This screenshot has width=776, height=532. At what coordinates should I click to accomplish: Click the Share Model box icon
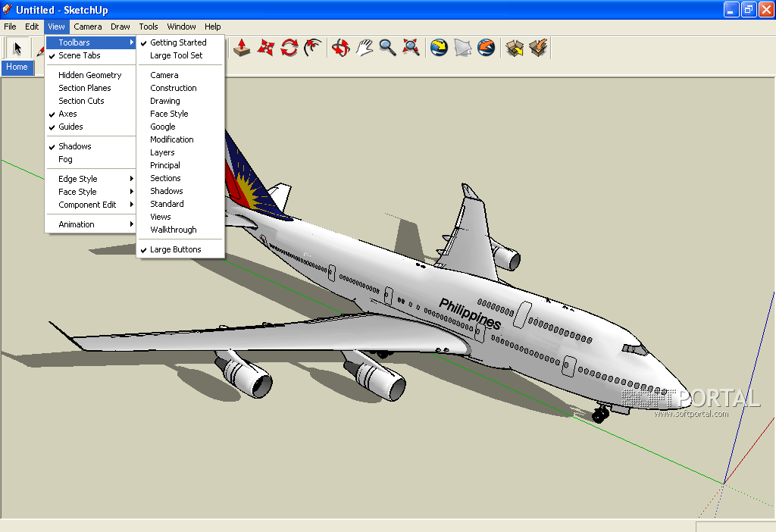coord(538,48)
